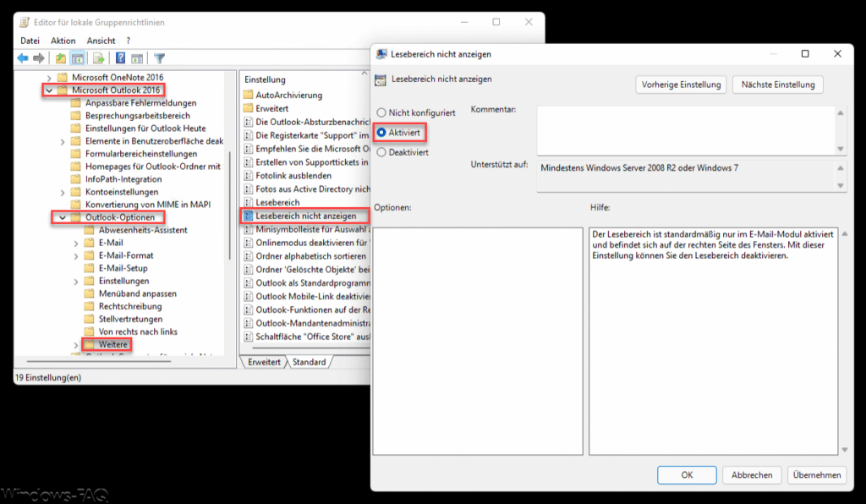Expand the Einstellungen node under Outlook-Optionen
The width and height of the screenshot is (866, 504).
click(75, 281)
